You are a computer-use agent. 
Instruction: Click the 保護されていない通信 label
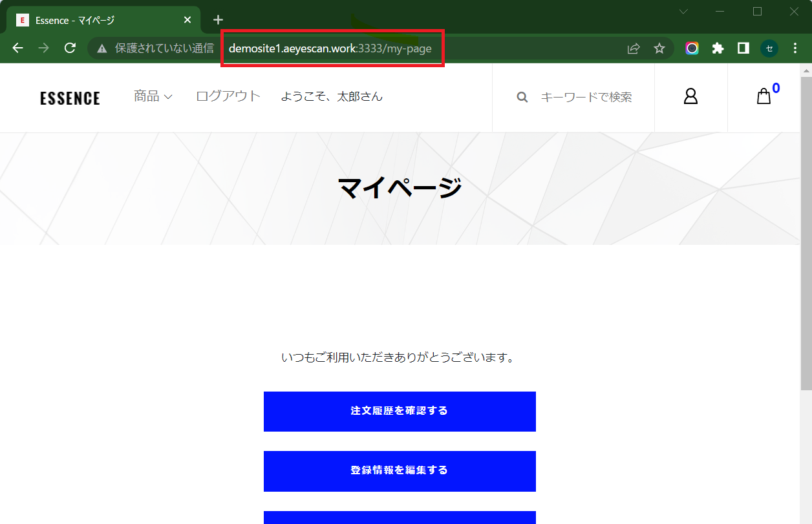click(x=164, y=48)
